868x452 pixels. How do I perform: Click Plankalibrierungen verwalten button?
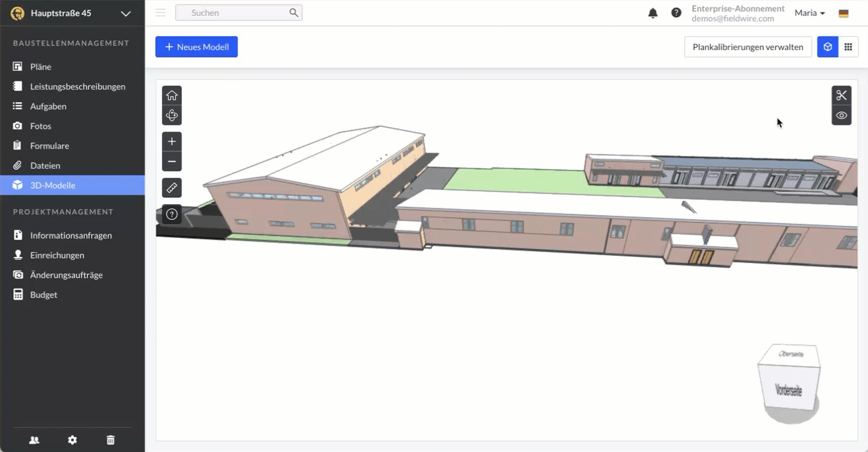click(x=747, y=47)
